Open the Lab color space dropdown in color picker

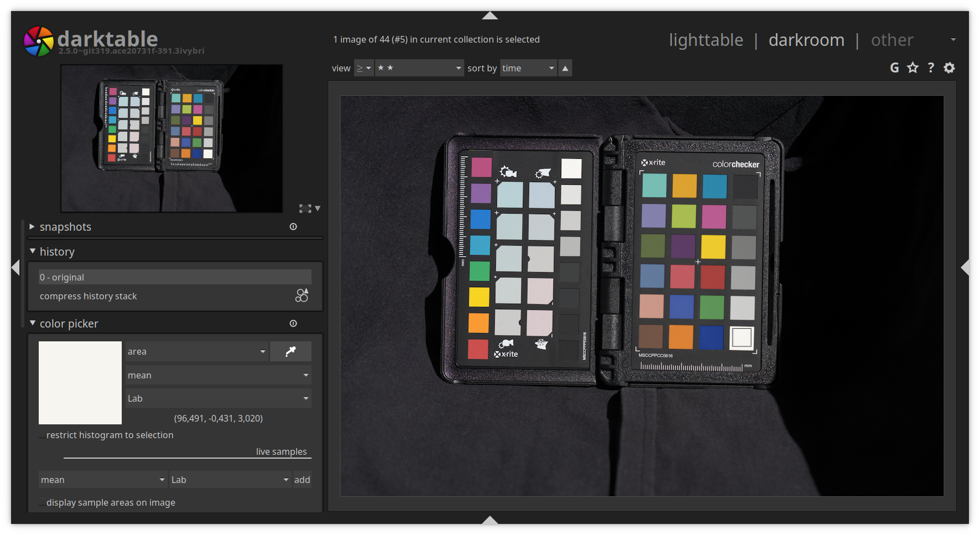(x=219, y=398)
